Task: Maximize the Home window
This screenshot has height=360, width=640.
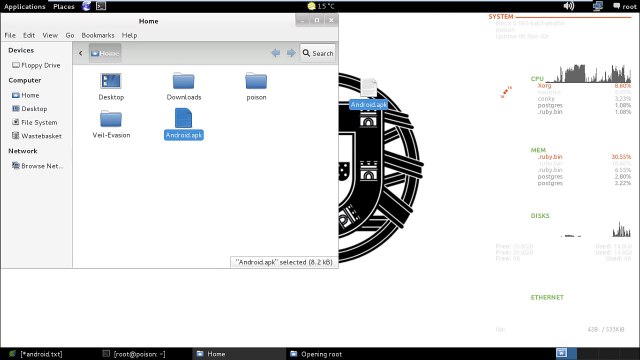Action: (x=317, y=20)
